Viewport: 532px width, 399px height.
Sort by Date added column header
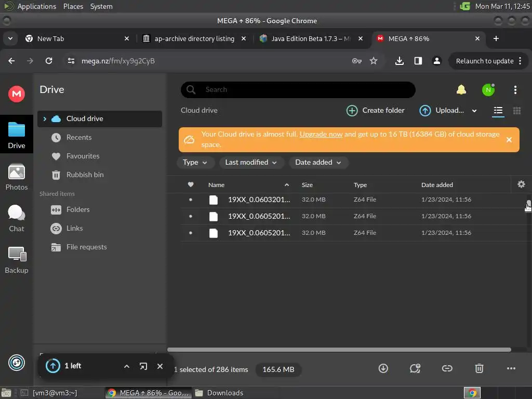click(x=436, y=185)
